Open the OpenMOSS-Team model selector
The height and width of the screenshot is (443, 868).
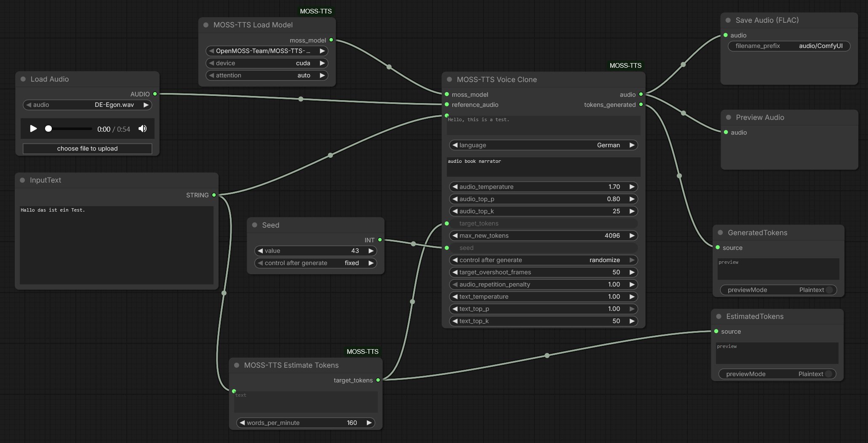267,51
